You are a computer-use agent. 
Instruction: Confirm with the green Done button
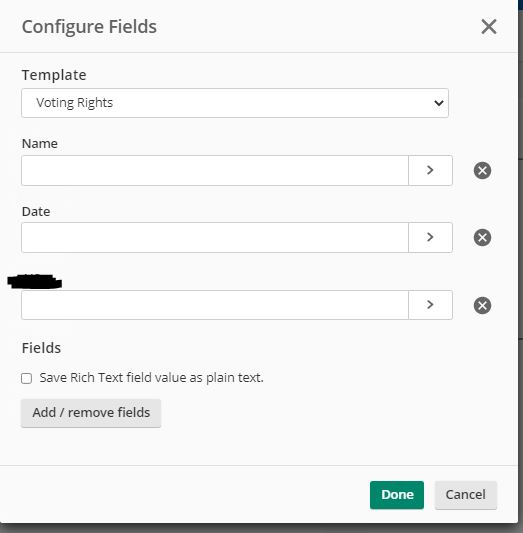pyautogui.click(x=397, y=495)
